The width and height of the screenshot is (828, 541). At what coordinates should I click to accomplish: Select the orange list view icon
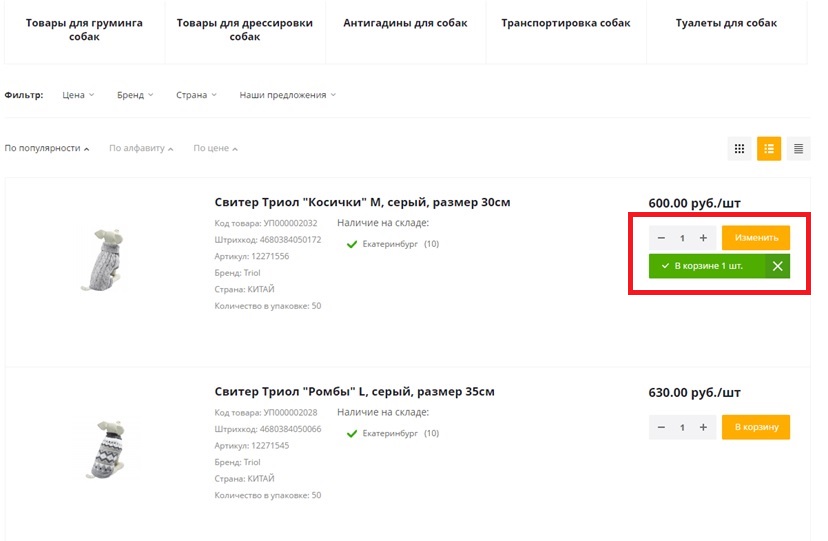(769, 149)
